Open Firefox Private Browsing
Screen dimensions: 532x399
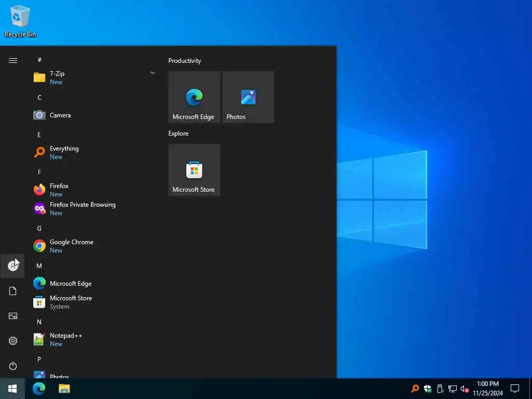click(x=94, y=209)
